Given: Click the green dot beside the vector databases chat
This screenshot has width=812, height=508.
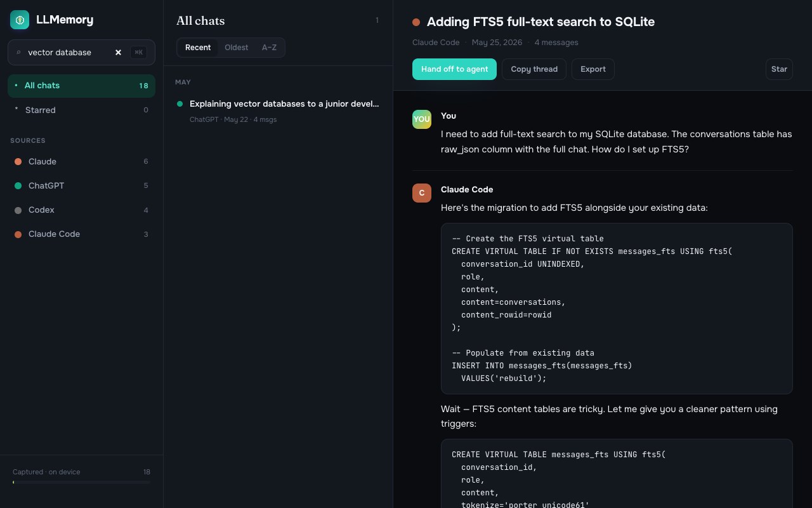Looking at the screenshot, I should point(180,104).
